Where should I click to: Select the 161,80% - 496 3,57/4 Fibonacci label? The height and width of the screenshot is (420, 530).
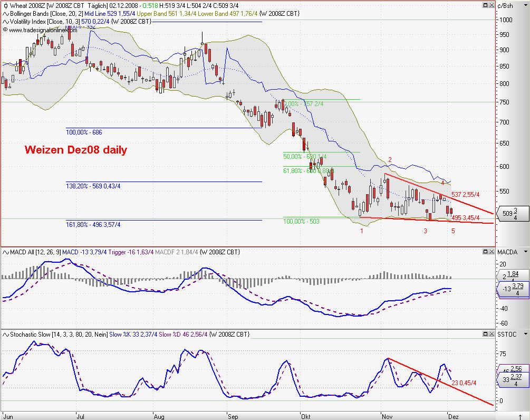point(93,225)
